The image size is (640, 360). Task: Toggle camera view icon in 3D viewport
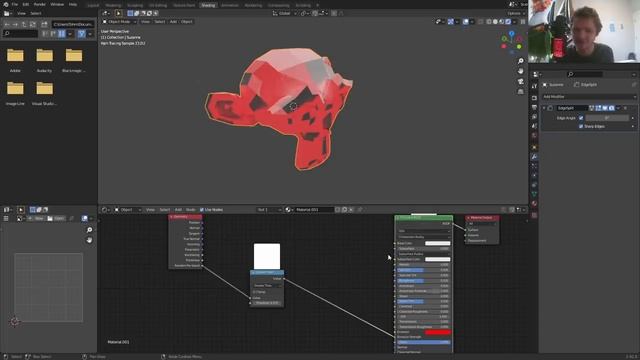(520, 81)
